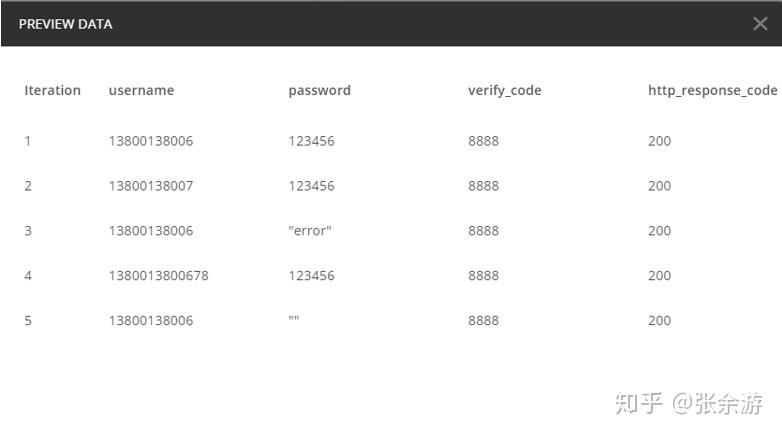This screenshot has height=435, width=782.
Task: Select verify_code 8888 in iteration 5
Action: pyautogui.click(x=483, y=320)
